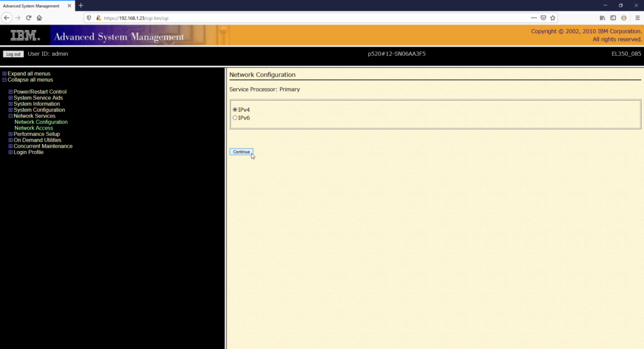Open the browser home page
The image size is (644, 349).
pos(40,18)
